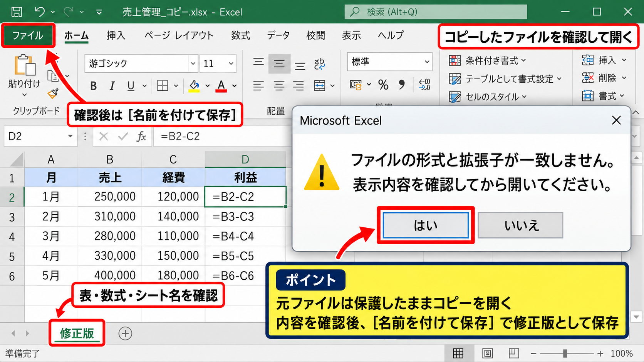Expand the セルのスタイル gallery
The height and width of the screenshot is (362, 644).
tap(488, 97)
